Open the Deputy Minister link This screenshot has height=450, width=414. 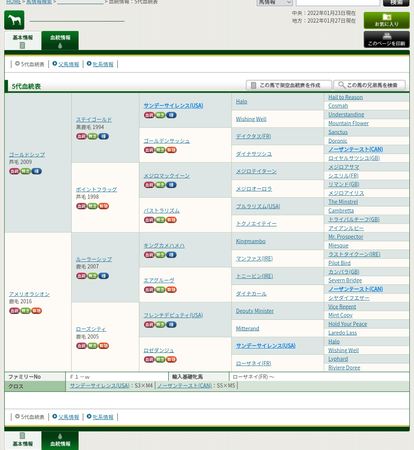pos(255,311)
